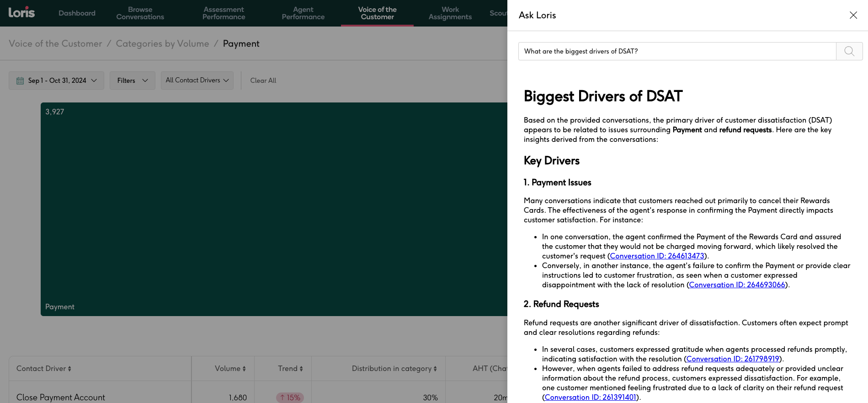
Task: Switch to Browse Conversations tab
Action: [x=140, y=13]
